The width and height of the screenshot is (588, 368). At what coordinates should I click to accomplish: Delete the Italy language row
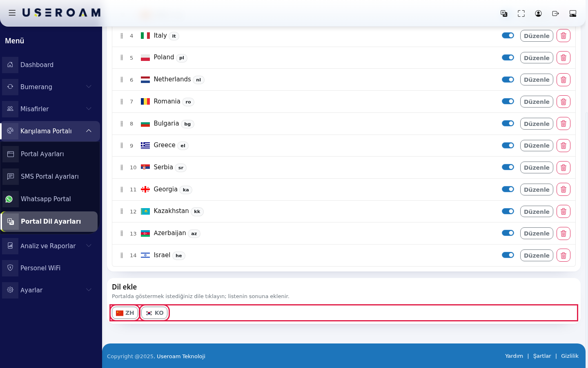[x=563, y=36]
